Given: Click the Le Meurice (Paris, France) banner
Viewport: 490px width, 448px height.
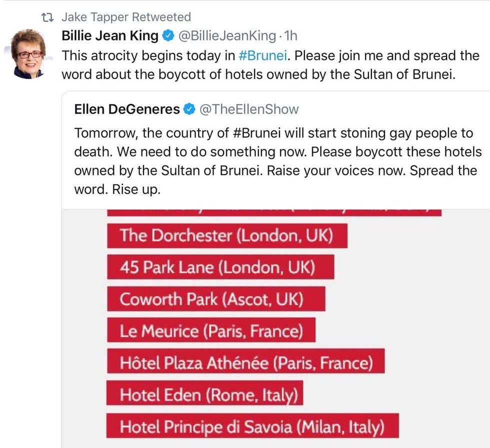Looking at the screenshot, I should 211,330.
